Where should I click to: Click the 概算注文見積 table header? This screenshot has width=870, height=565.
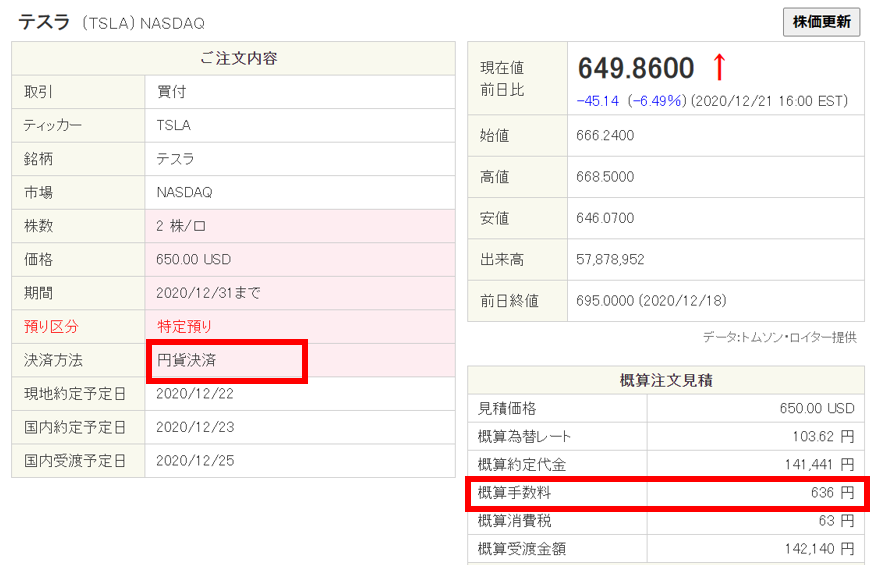tap(666, 380)
